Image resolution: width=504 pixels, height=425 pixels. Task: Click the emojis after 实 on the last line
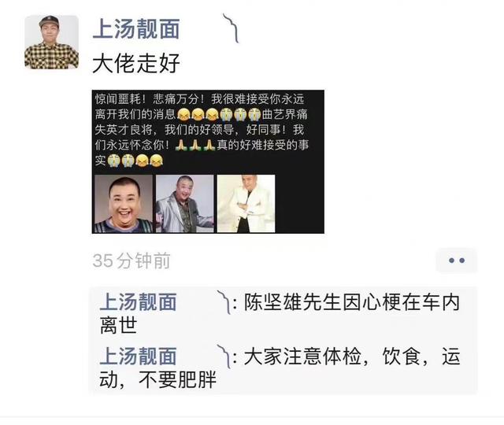135,161
